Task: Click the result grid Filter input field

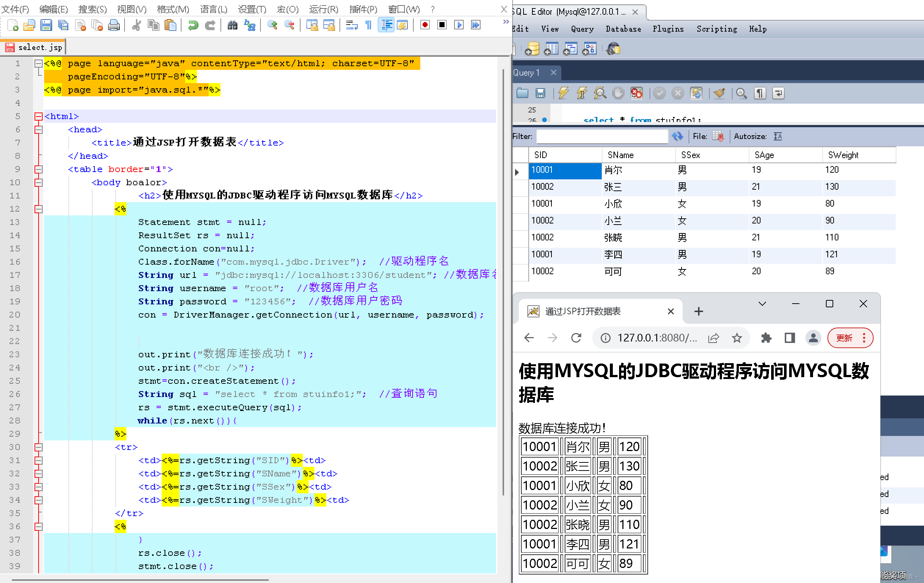Action: point(602,136)
